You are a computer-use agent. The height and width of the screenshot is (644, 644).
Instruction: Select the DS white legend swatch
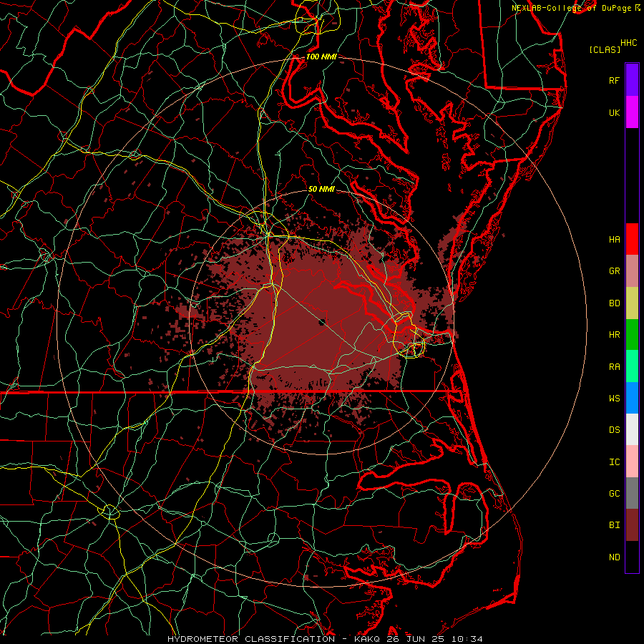tap(632, 429)
